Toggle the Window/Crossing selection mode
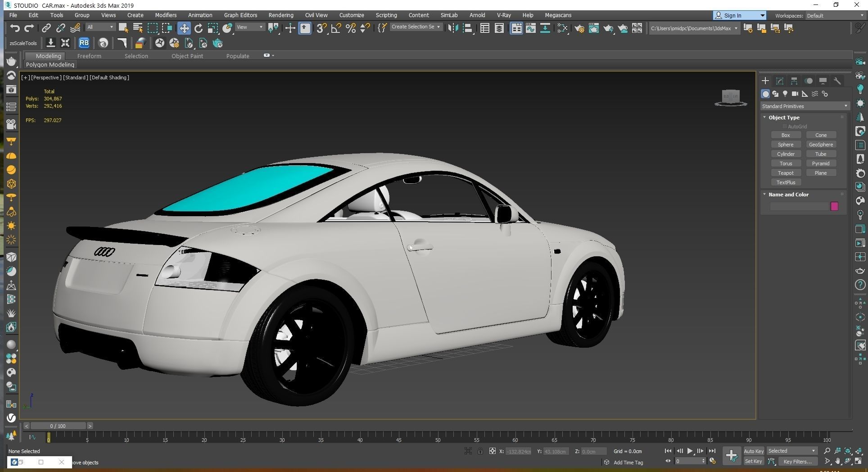Image resolution: width=868 pixels, height=472 pixels. 167,28
